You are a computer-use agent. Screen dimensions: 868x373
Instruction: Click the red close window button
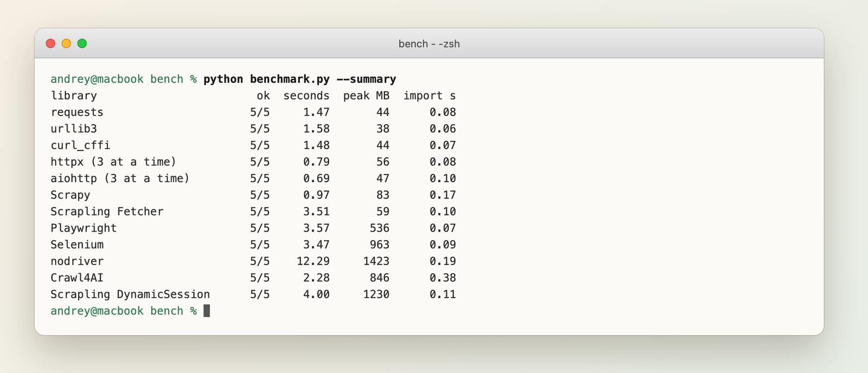pyautogui.click(x=50, y=43)
